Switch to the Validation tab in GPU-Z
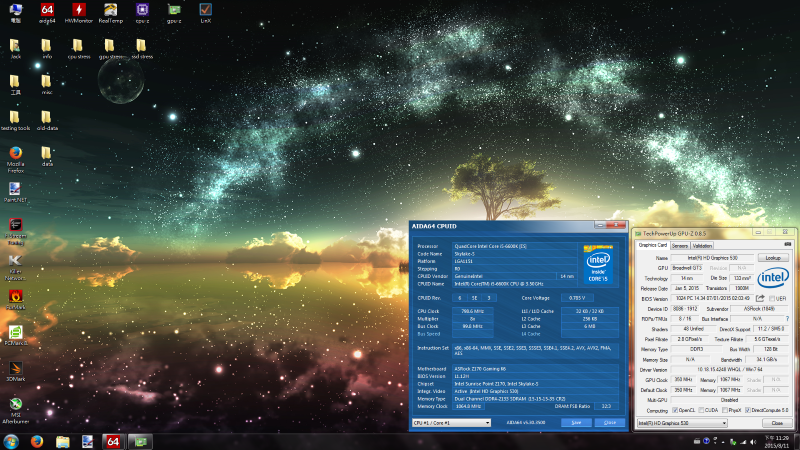This screenshot has height=450, width=800. [703, 244]
